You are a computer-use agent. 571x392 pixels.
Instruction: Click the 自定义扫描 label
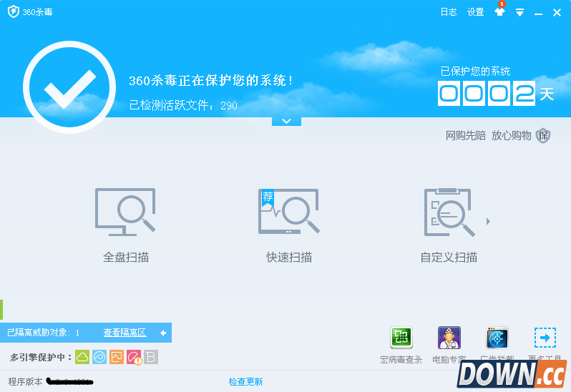[449, 258]
